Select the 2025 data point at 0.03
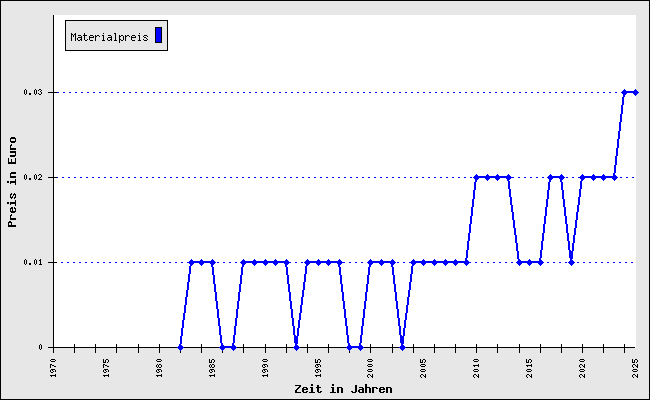The width and height of the screenshot is (650, 400). tap(635, 92)
